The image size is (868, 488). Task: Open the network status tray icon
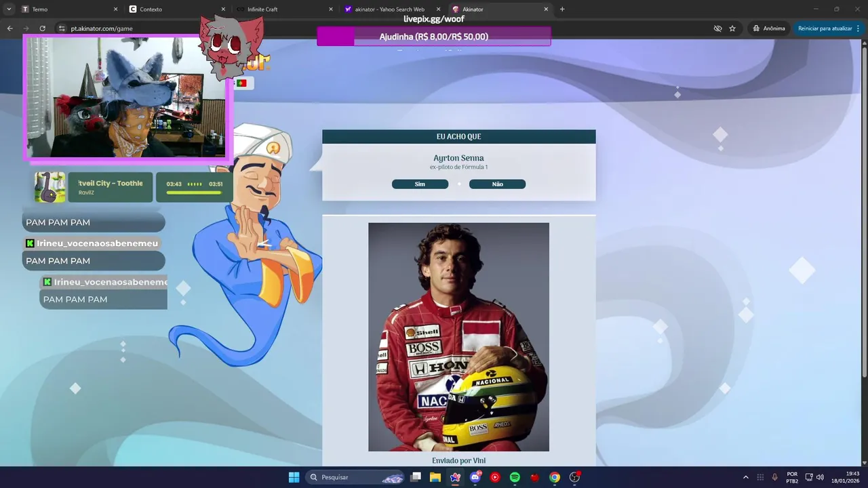click(809, 477)
